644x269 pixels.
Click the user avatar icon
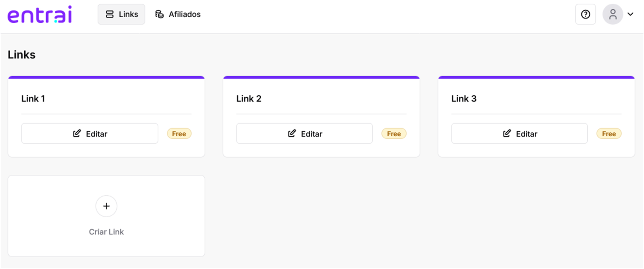[612, 14]
